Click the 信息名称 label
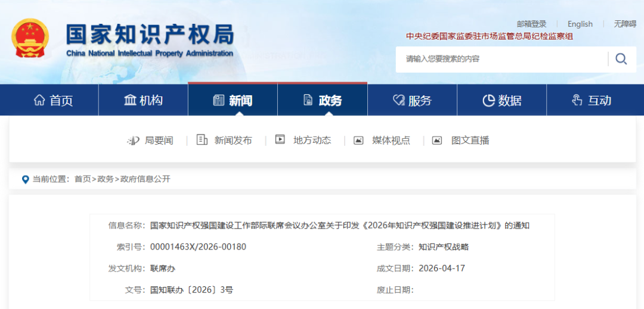 [127, 226]
